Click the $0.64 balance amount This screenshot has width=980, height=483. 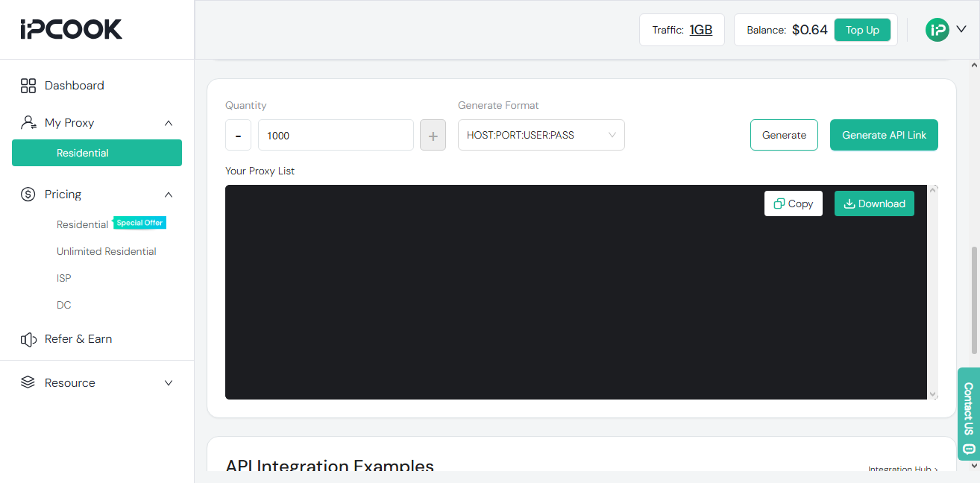click(x=810, y=30)
